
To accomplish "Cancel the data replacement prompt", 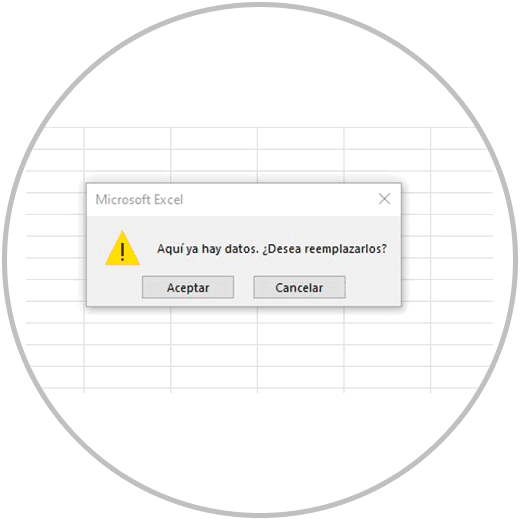I will (299, 287).
